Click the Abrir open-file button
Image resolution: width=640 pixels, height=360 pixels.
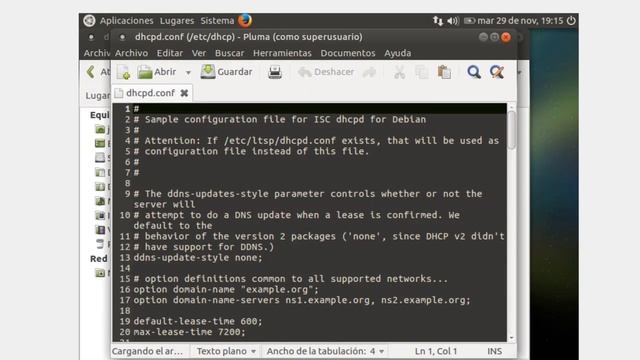coord(157,72)
